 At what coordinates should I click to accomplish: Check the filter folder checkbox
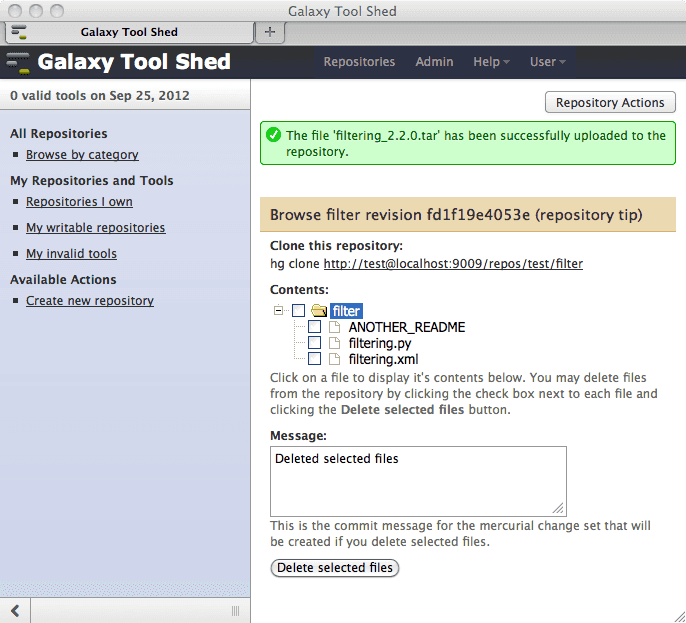point(299,311)
